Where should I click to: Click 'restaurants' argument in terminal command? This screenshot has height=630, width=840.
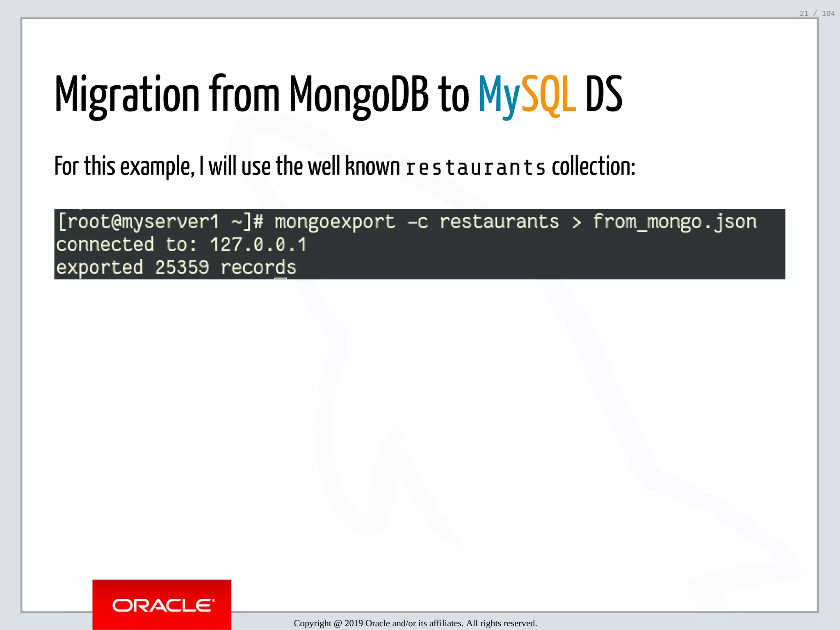tap(499, 222)
